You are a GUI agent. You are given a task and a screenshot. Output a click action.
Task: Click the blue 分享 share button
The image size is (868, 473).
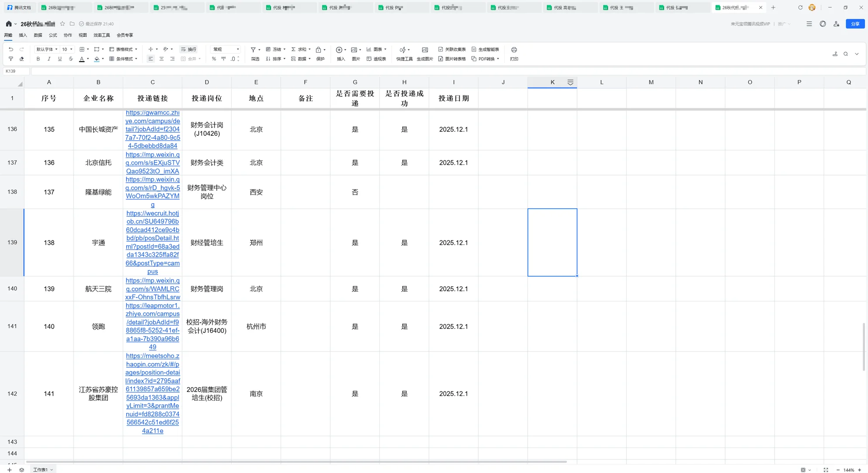[x=855, y=24]
